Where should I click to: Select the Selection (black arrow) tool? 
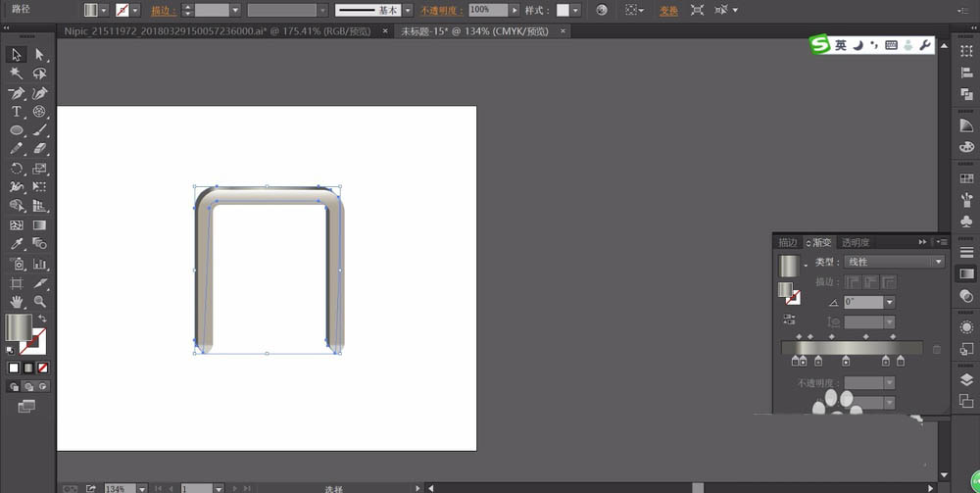click(17, 55)
